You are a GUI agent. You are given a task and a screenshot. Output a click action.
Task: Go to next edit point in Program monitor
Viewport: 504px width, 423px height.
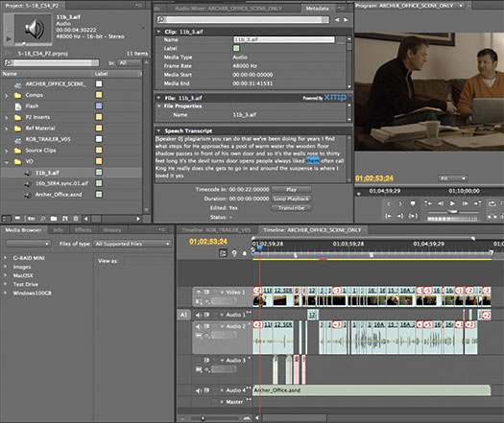point(477,203)
